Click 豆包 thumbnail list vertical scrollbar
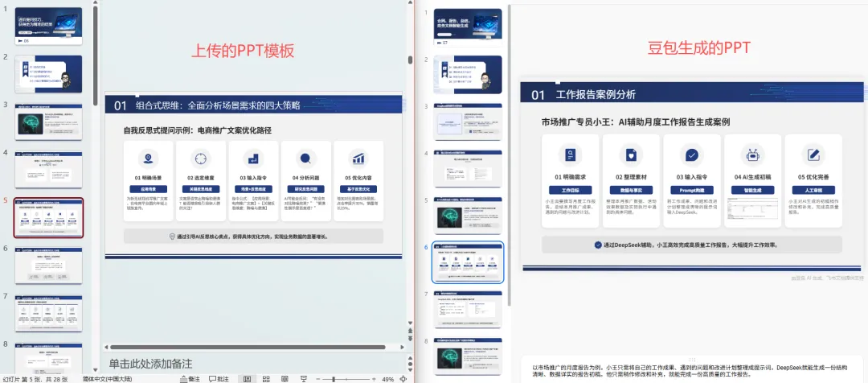This screenshot has height=383, width=868. 509,155
